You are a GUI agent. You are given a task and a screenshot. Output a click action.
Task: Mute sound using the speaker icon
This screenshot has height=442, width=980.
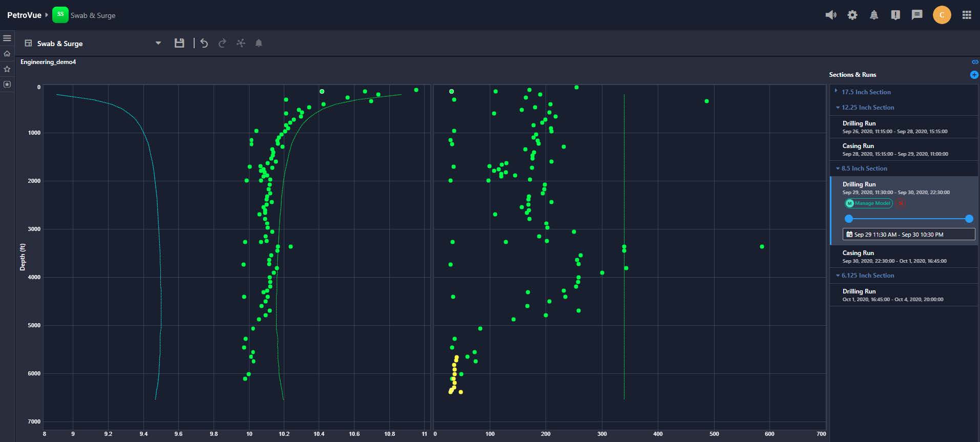coord(830,15)
